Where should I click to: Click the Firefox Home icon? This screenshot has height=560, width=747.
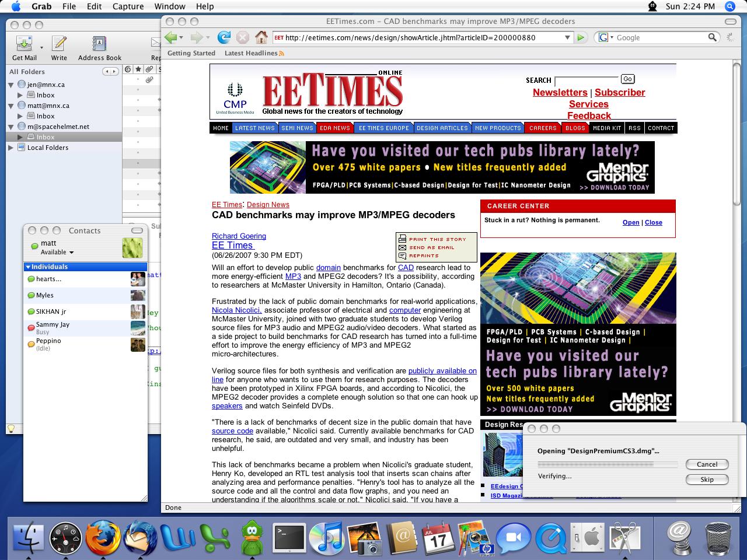261,37
